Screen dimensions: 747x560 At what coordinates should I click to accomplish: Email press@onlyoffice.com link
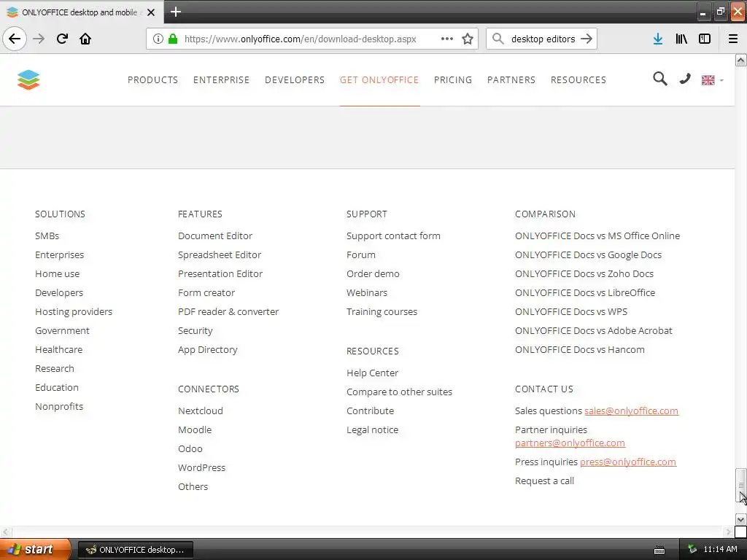coord(628,462)
